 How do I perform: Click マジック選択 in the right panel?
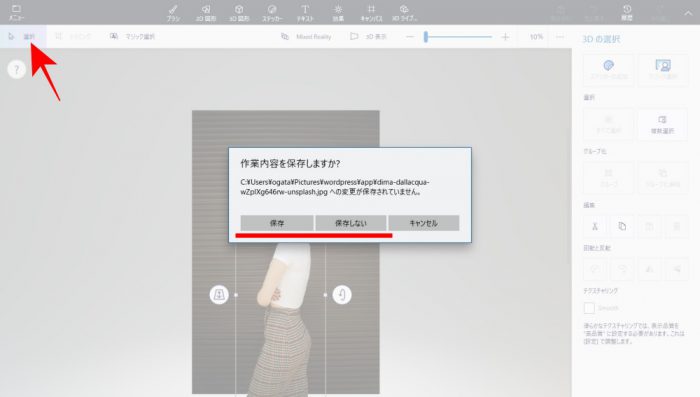(663, 70)
